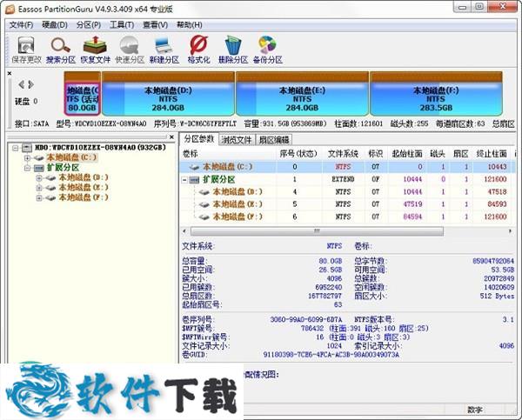Screen dimensions: 522x420
Task: Open the 查看(V) menu
Action: click(x=155, y=25)
